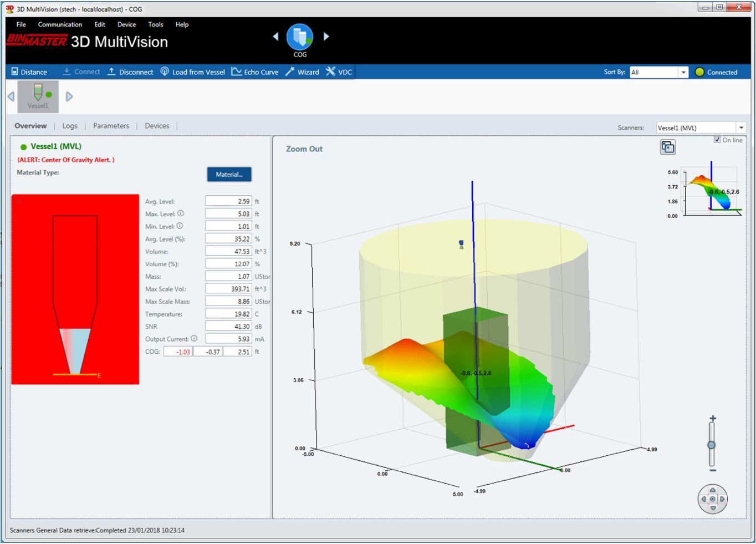Click Load from Vessel icon
This screenshot has width=756, height=544.
point(165,72)
